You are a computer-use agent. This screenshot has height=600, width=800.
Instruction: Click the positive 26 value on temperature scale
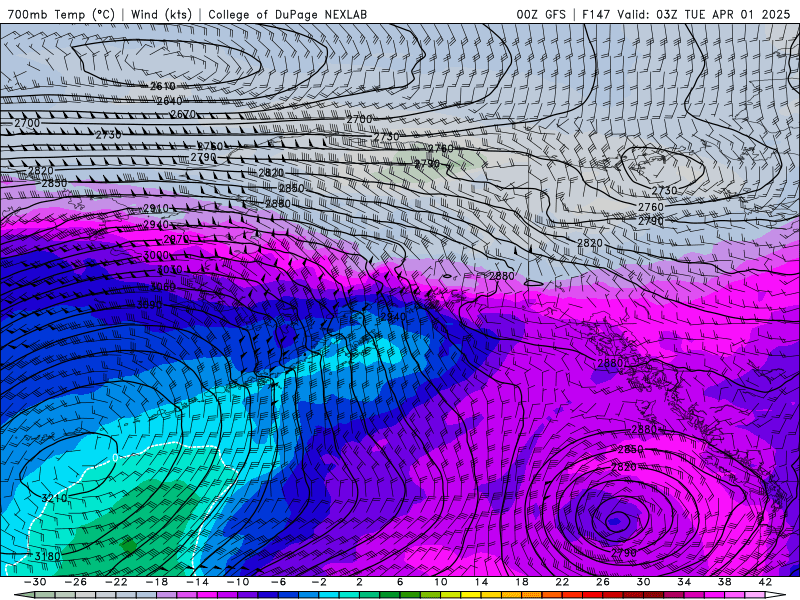point(603,582)
